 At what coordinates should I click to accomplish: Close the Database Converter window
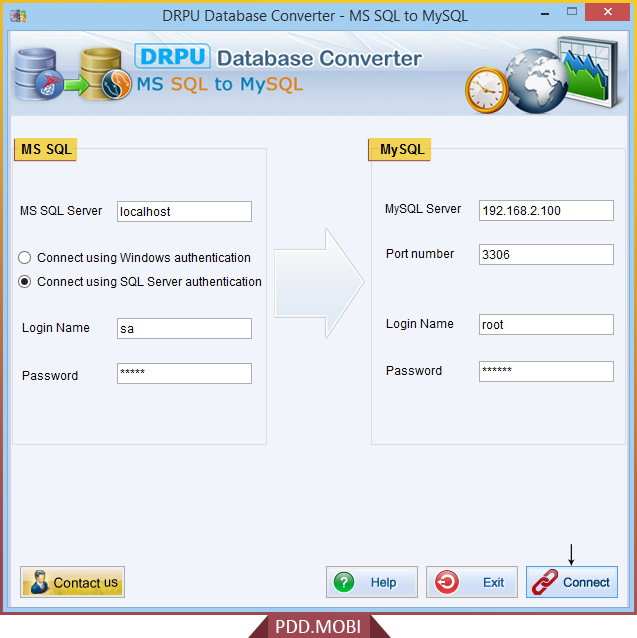[608, 12]
